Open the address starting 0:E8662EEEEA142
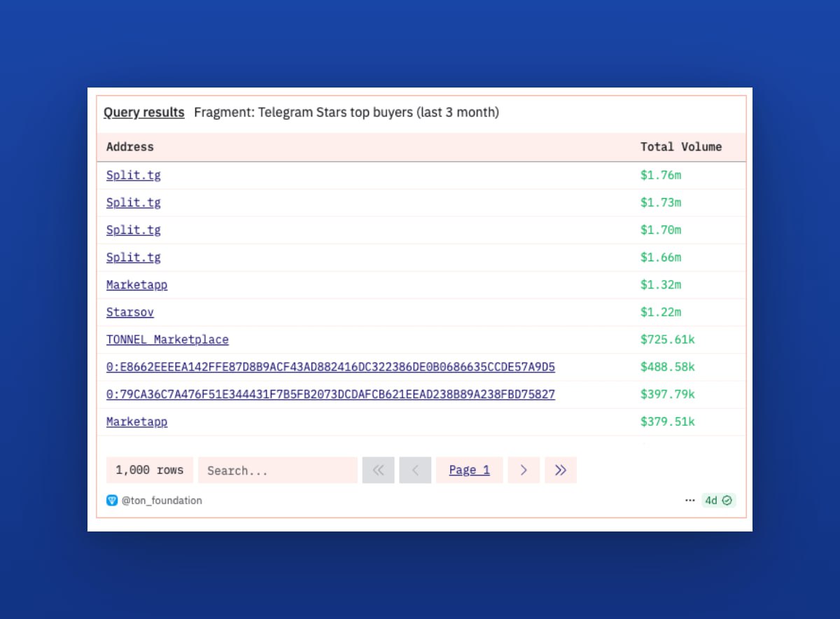 click(330, 367)
